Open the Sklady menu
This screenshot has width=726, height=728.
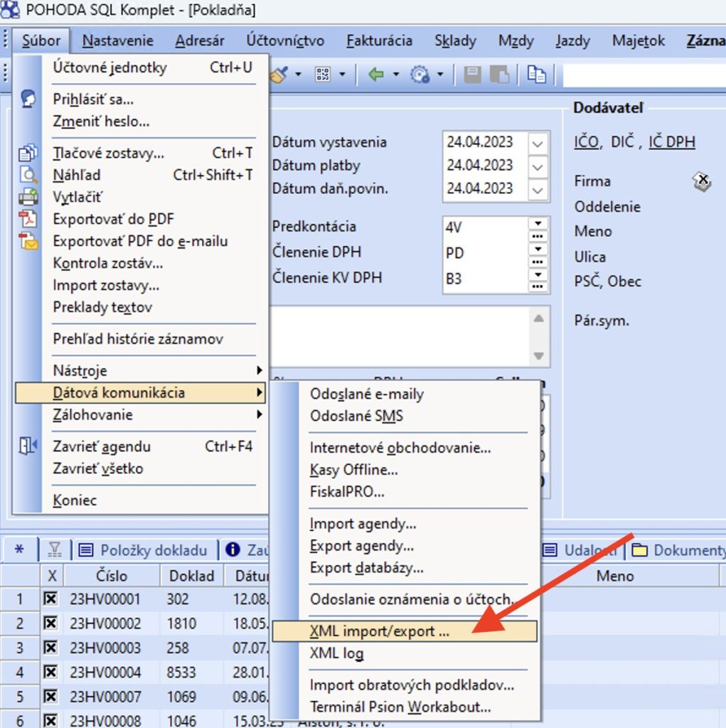coord(455,41)
